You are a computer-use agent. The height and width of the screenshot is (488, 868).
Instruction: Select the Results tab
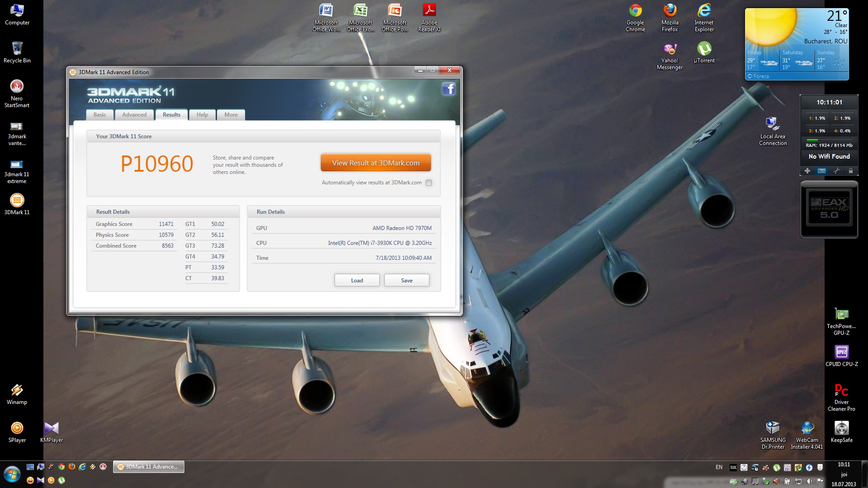click(171, 115)
